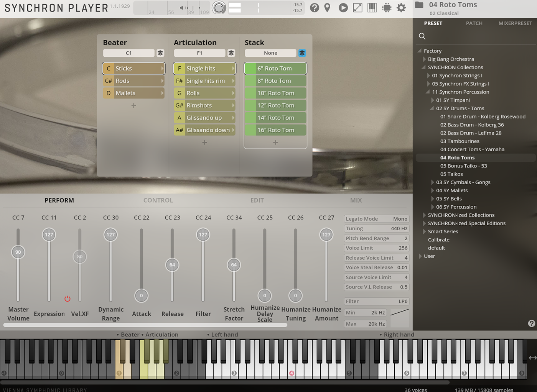Image resolution: width=537 pixels, height=392 pixels.
Task: Open the help question mark in the top toolbar
Action: pyautogui.click(x=315, y=8)
